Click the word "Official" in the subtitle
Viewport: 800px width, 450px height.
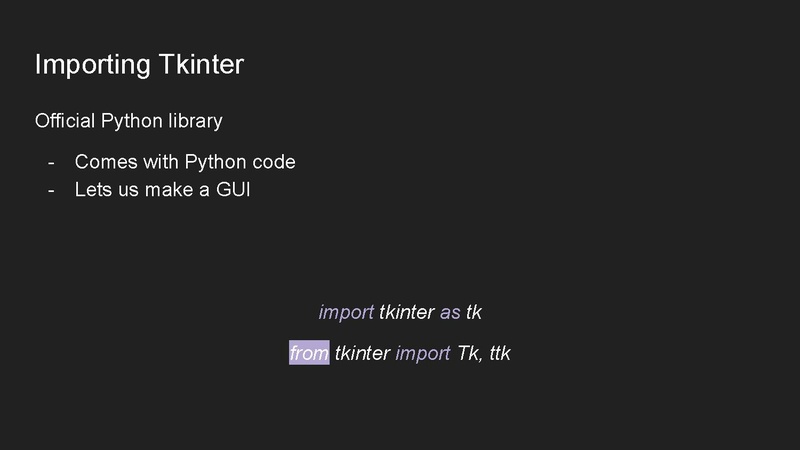click(65, 121)
